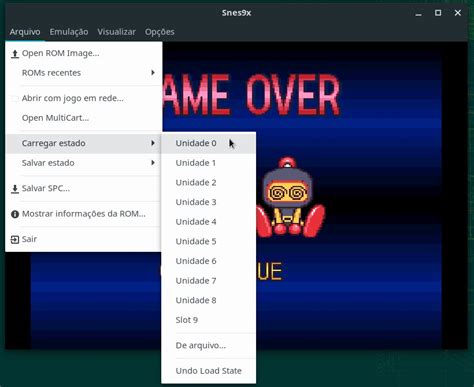Viewport: 474px width, 387px height.
Task: Choose Salvar SPC entry
Action: [84, 188]
